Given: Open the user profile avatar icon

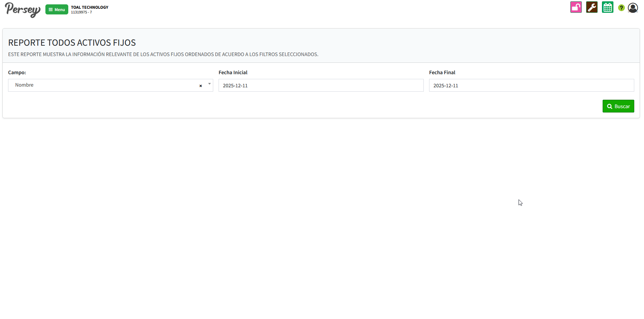Looking at the screenshot, I should (x=633, y=8).
